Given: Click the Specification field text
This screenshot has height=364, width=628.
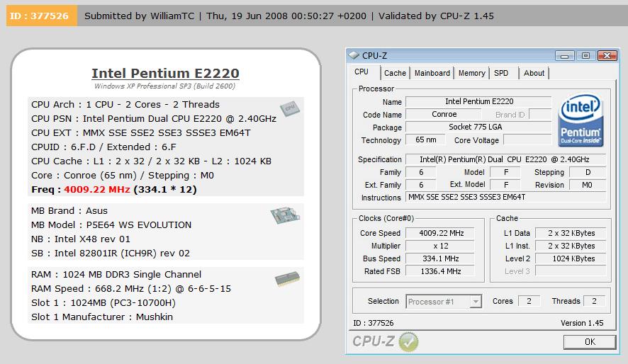Looking at the screenshot, I should pos(505,159).
